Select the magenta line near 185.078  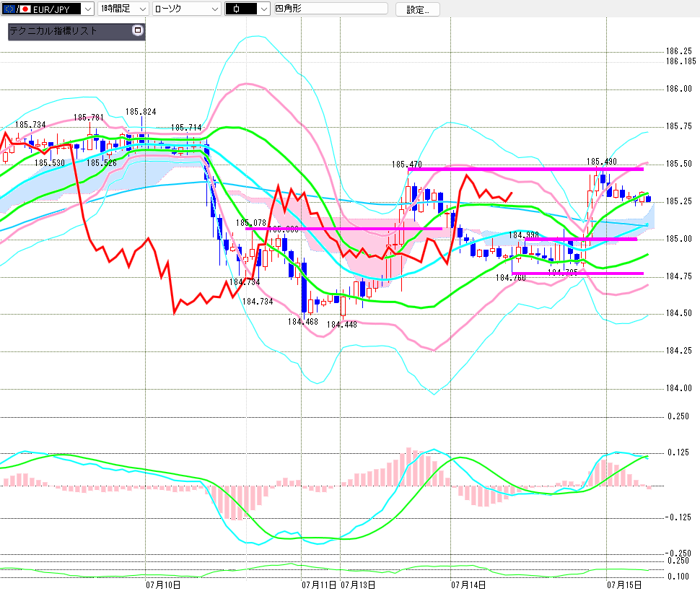(x=344, y=229)
